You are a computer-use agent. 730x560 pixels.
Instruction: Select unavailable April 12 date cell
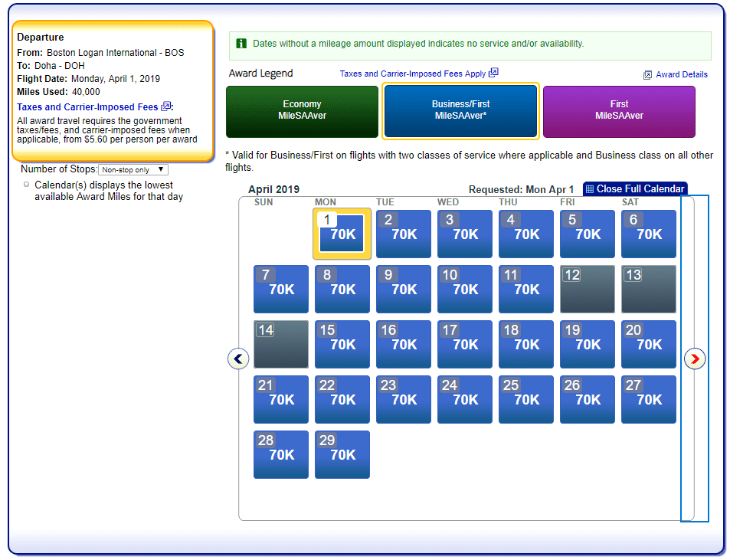pyautogui.click(x=588, y=290)
